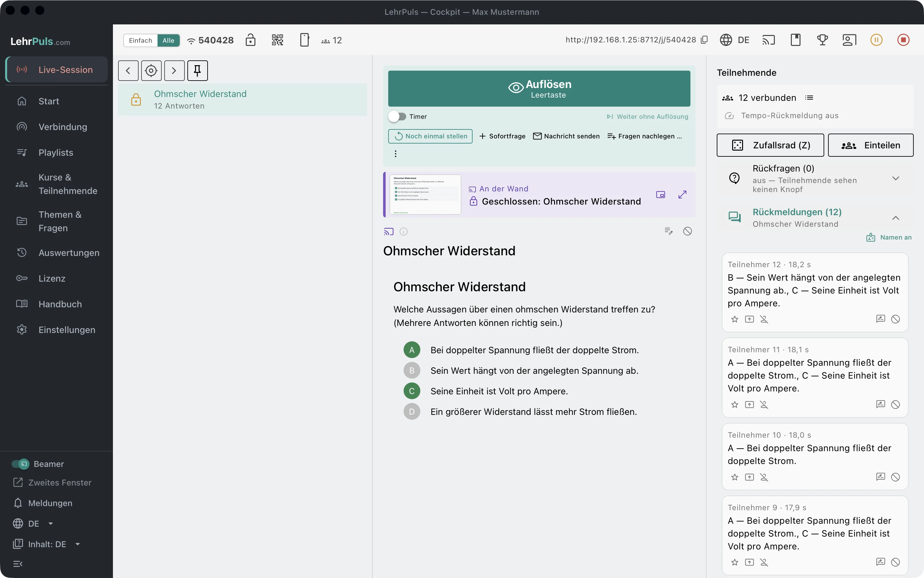This screenshot has height=578, width=924.
Task: Star the response from Teilnehmer 12
Action: coord(735,319)
